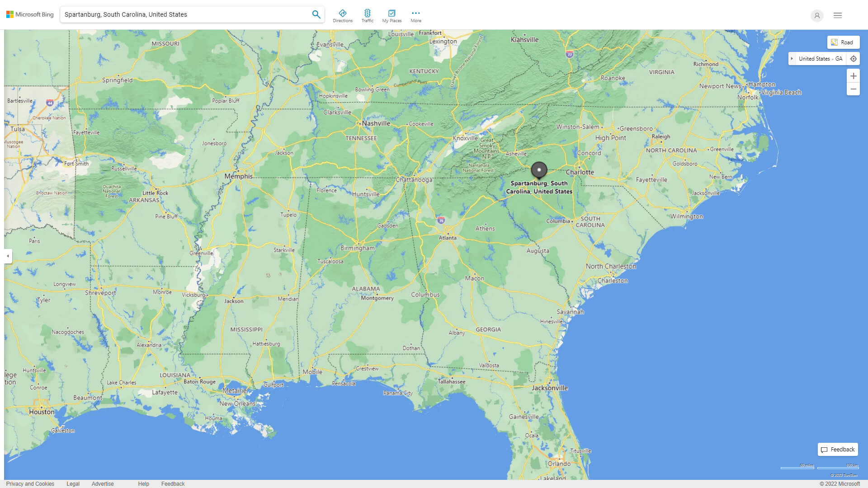The image size is (868, 488).
Task: Click the More options icon in toolbar
Action: (x=416, y=13)
